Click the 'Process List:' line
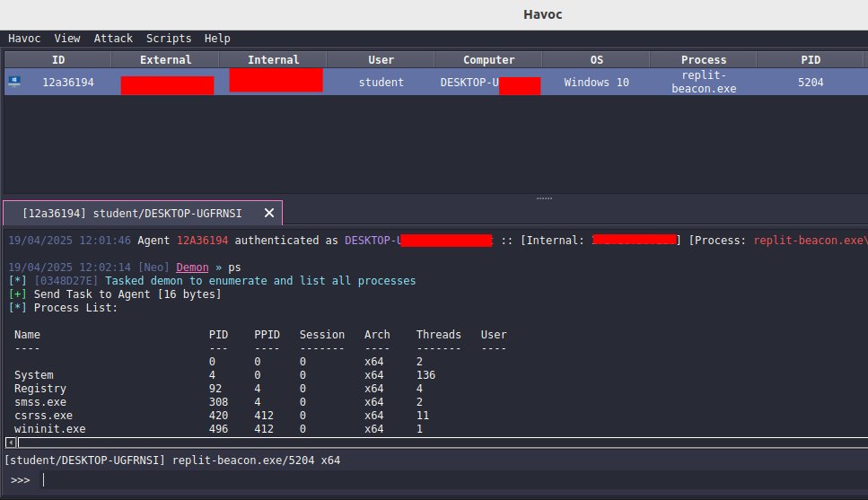Image resolution: width=868 pixels, height=500 pixels. 75,307
